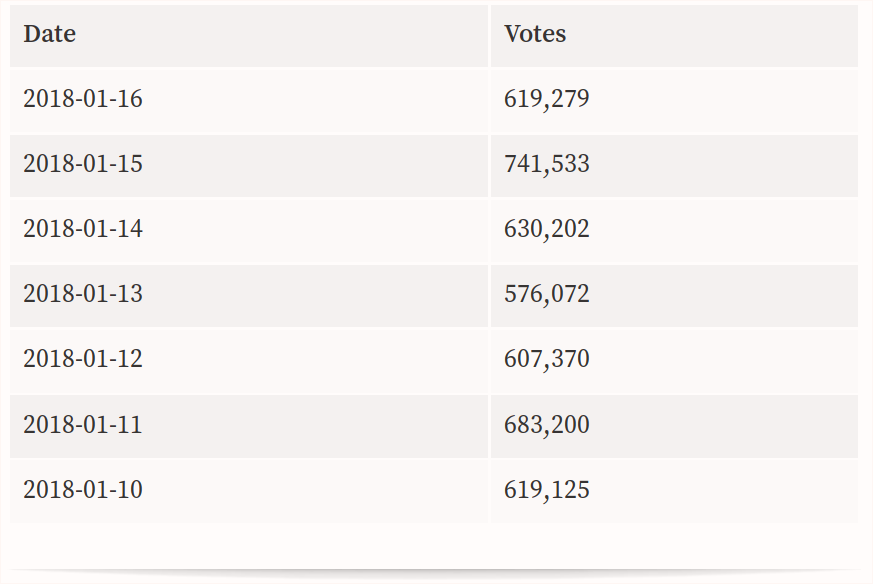The width and height of the screenshot is (874, 585).
Task: Click the most recent date 2018-01-16
Action: [x=82, y=99]
